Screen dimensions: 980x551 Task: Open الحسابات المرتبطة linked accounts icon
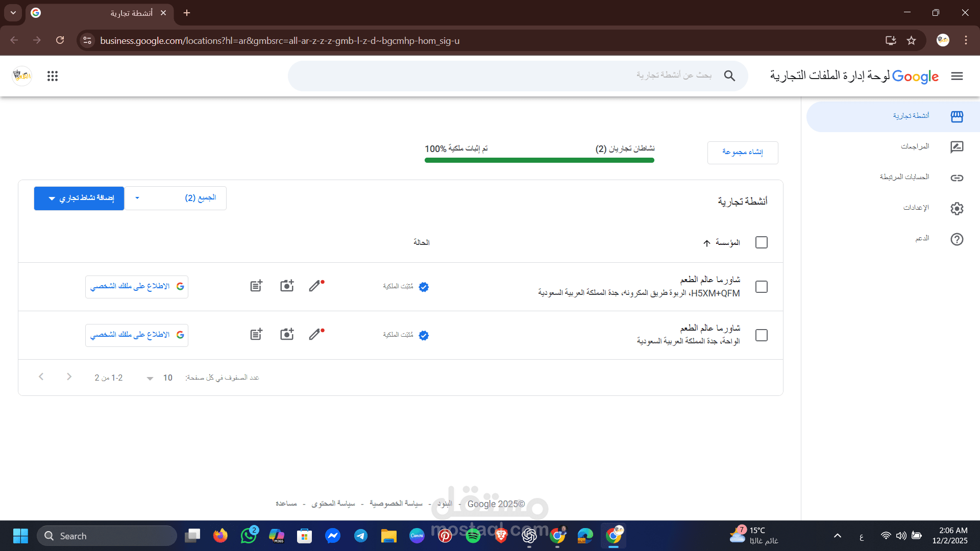(957, 178)
